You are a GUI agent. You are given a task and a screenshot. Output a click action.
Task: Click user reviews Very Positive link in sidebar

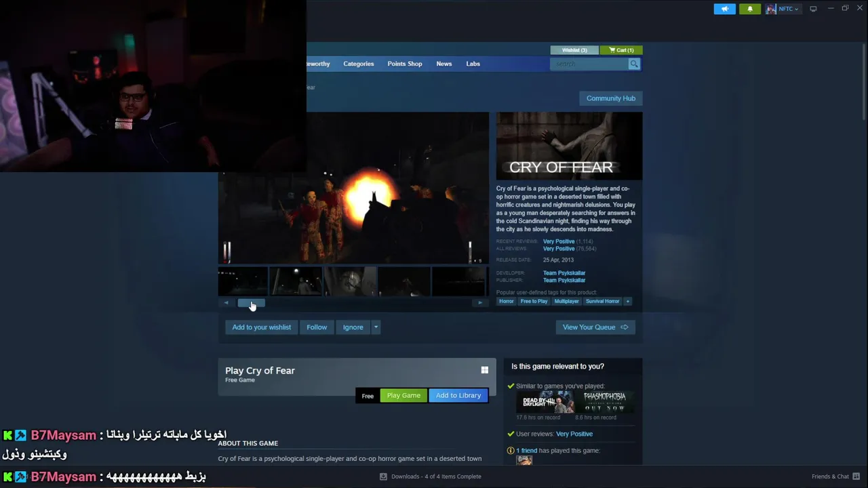tap(574, 434)
